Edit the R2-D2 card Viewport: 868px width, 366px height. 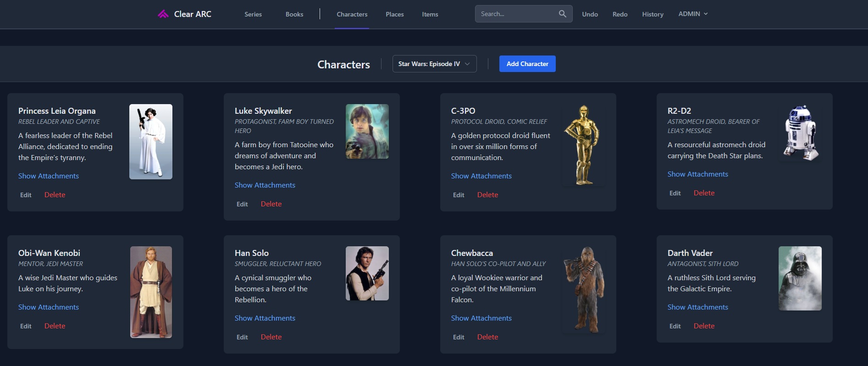[675, 193]
